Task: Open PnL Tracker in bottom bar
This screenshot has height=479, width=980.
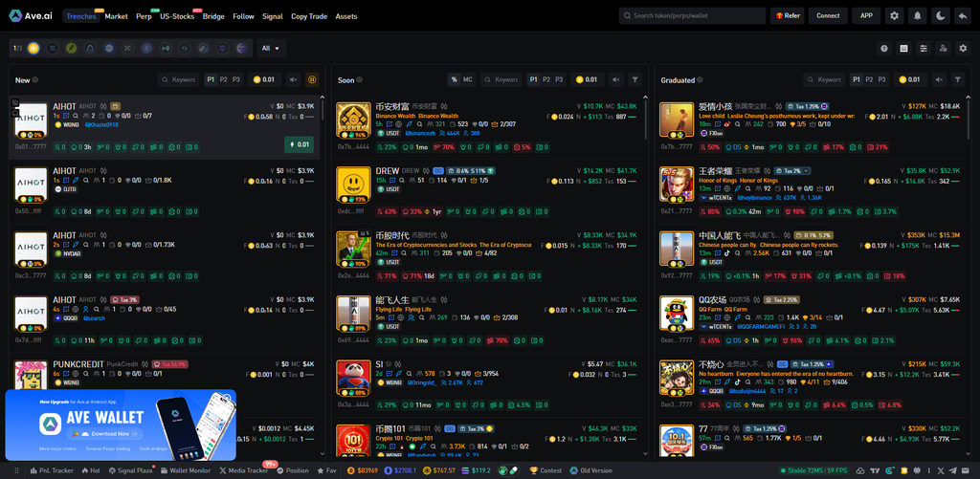Action: [52, 470]
